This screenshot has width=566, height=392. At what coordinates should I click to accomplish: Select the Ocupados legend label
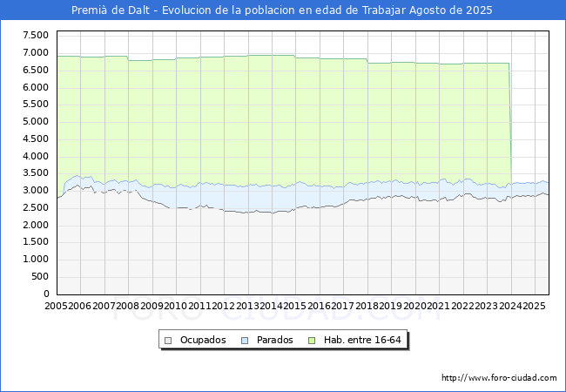click(x=203, y=340)
